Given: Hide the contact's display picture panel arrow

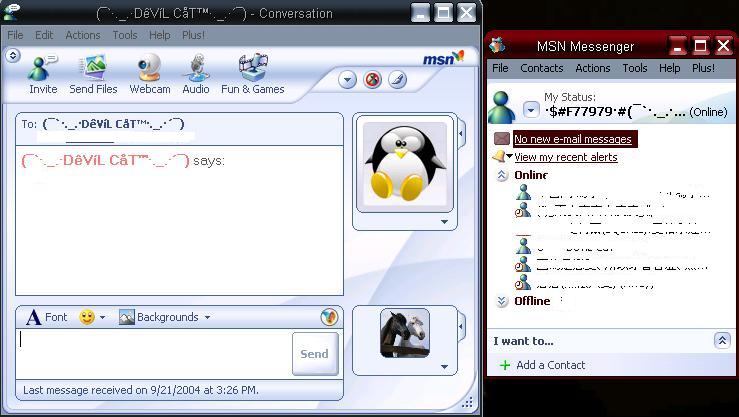Looking at the screenshot, I should click(461, 134).
